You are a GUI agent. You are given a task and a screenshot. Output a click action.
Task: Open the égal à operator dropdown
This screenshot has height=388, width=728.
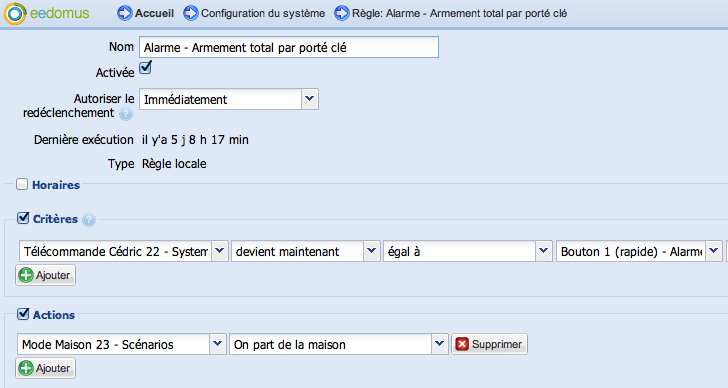[543, 251]
